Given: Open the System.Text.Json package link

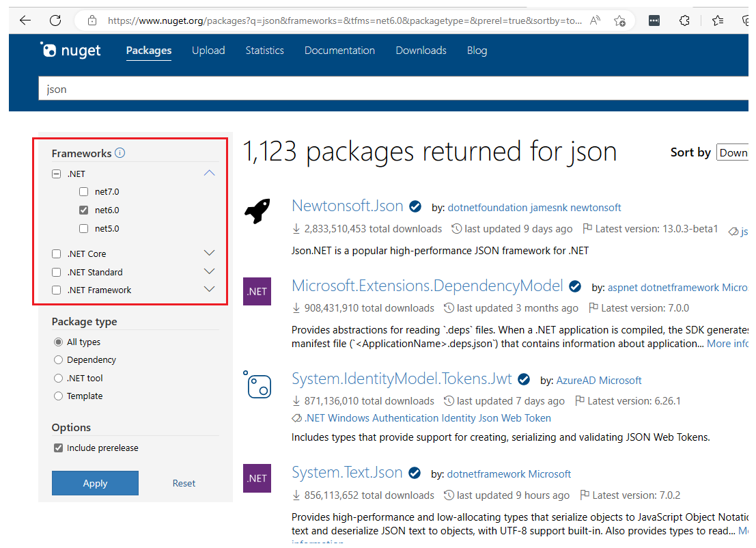Looking at the screenshot, I should coord(347,472).
